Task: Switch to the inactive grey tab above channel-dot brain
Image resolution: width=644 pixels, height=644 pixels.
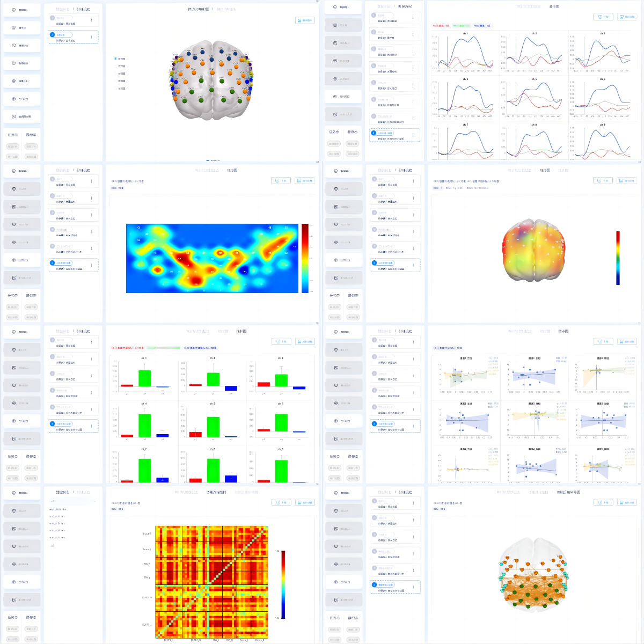Action: pos(226,9)
